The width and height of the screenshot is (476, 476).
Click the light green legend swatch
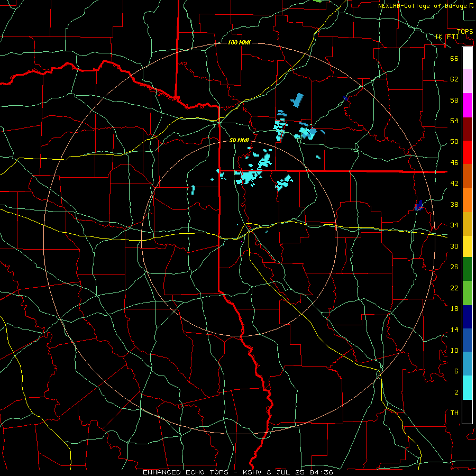click(x=467, y=293)
